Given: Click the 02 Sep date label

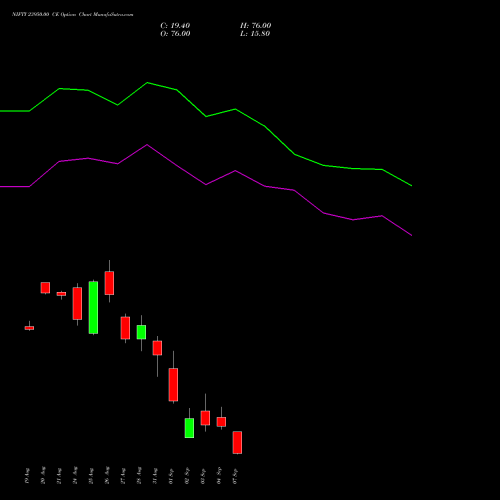Looking at the screenshot, I should 187,476.
